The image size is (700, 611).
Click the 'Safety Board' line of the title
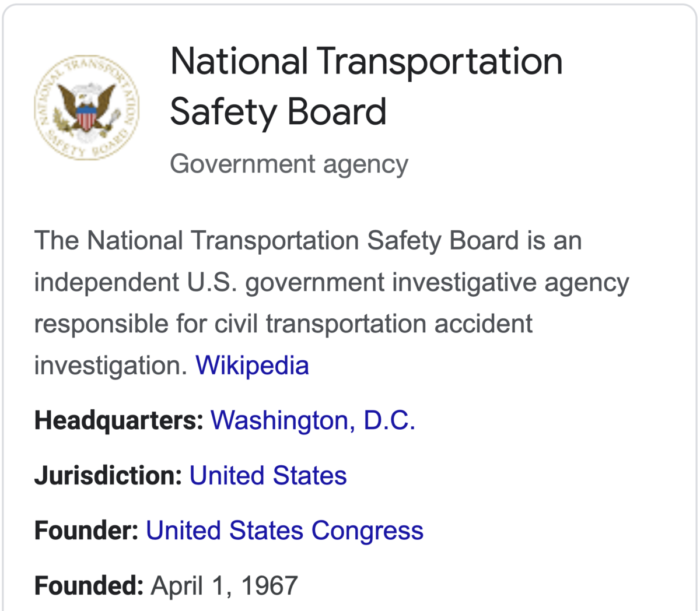[x=278, y=112]
